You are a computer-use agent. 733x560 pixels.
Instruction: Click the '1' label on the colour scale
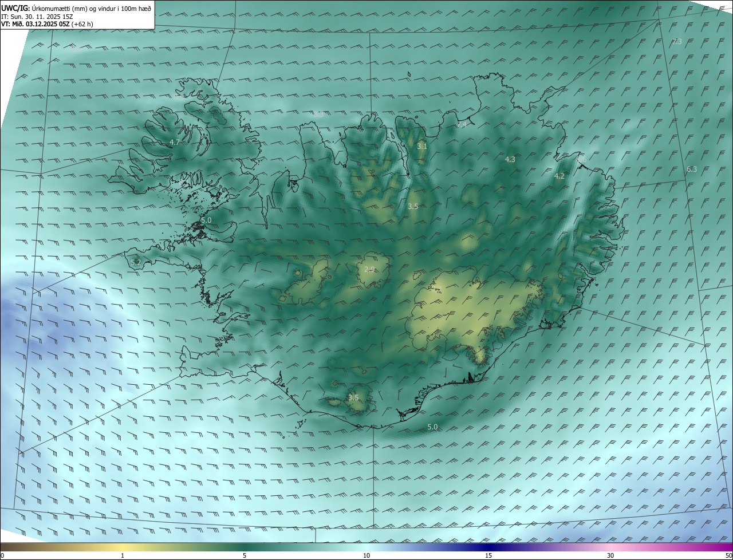click(123, 555)
